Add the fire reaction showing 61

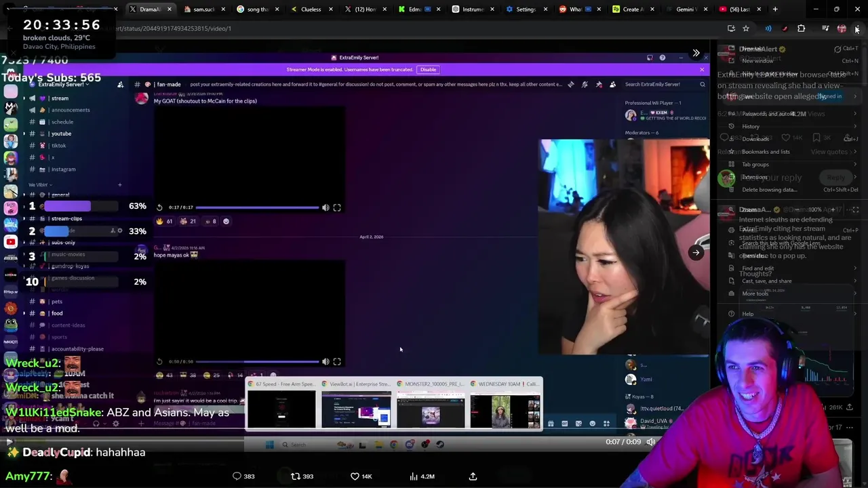coord(165,221)
